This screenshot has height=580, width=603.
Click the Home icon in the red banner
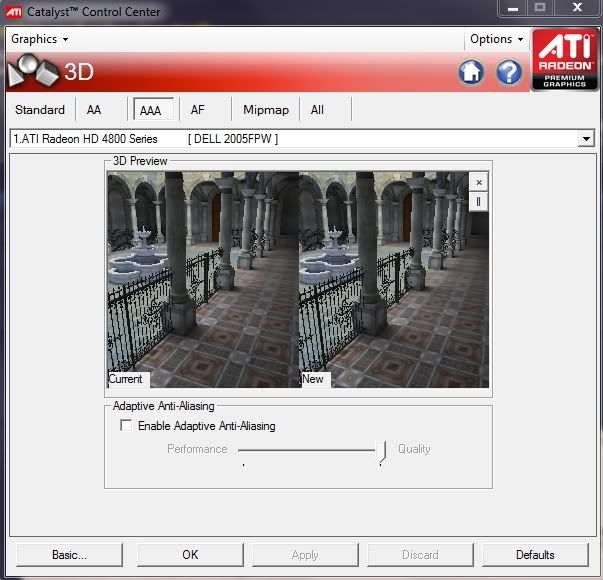(x=471, y=72)
